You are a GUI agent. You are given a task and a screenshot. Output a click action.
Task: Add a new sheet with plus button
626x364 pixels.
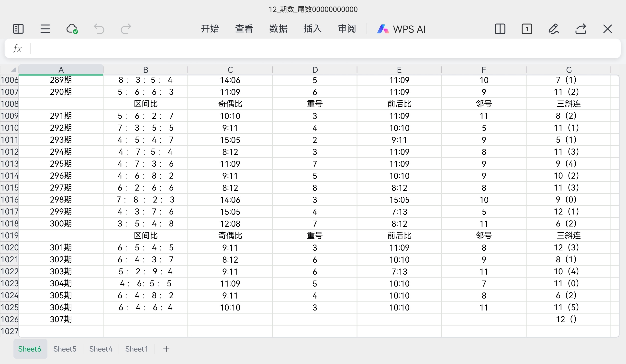(x=166, y=349)
